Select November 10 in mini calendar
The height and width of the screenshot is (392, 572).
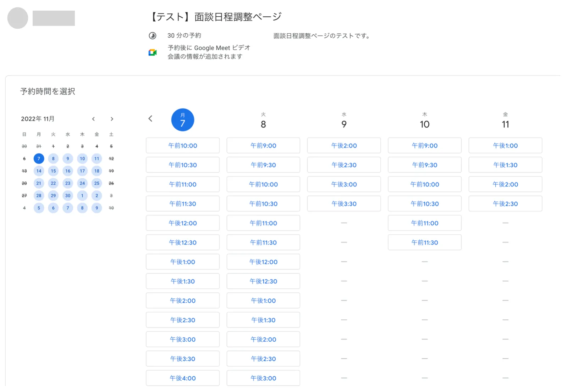[82, 158]
